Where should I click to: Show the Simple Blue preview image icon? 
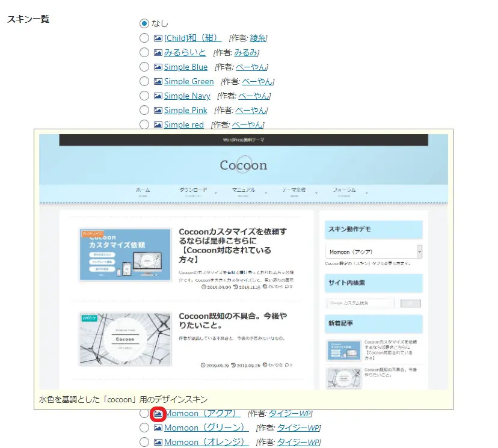[x=158, y=67]
